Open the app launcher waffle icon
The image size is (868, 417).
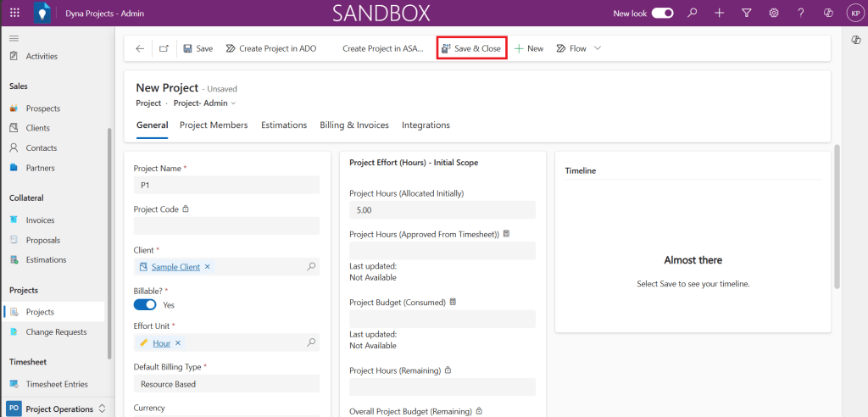(x=14, y=14)
